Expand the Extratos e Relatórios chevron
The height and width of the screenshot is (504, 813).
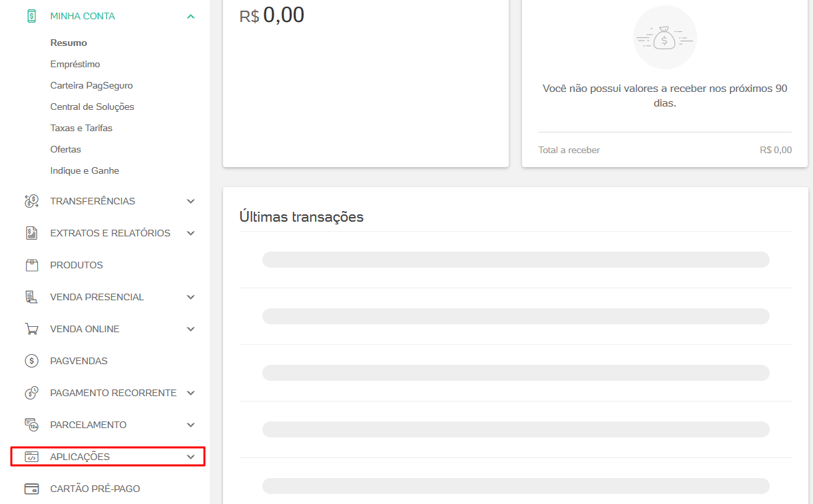point(191,233)
